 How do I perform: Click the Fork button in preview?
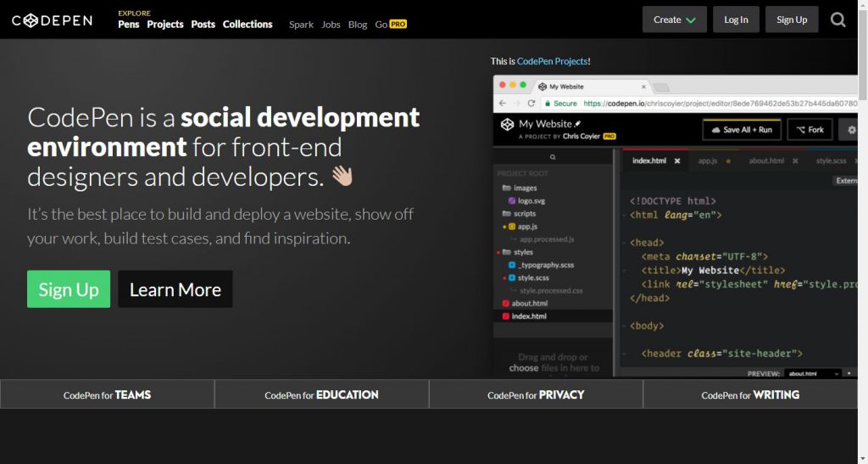coord(810,130)
